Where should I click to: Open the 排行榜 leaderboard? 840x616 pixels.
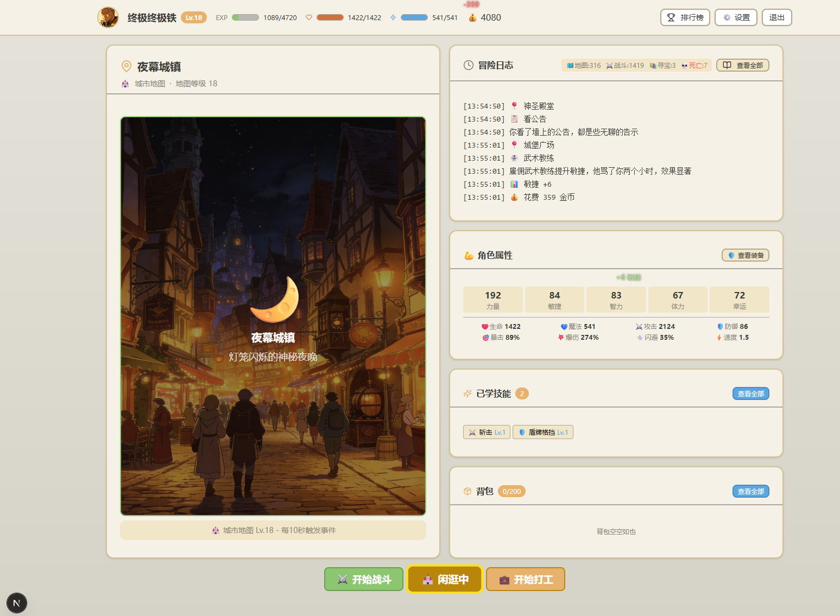pos(685,17)
